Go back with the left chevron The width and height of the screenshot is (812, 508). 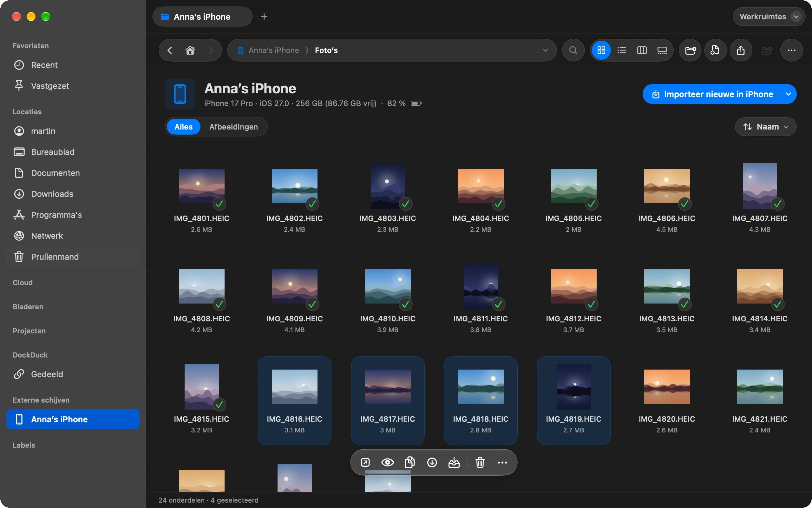pyautogui.click(x=170, y=50)
